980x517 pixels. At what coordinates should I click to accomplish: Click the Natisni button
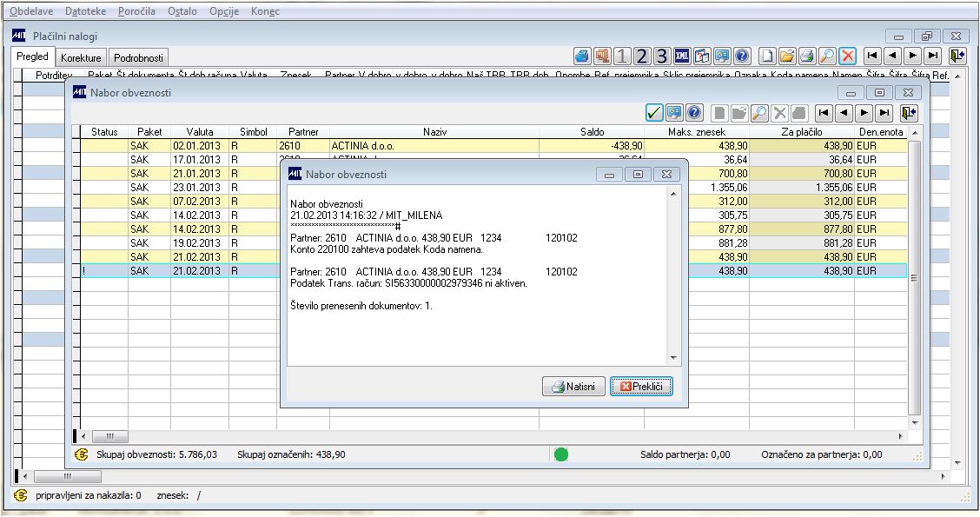coord(573,387)
